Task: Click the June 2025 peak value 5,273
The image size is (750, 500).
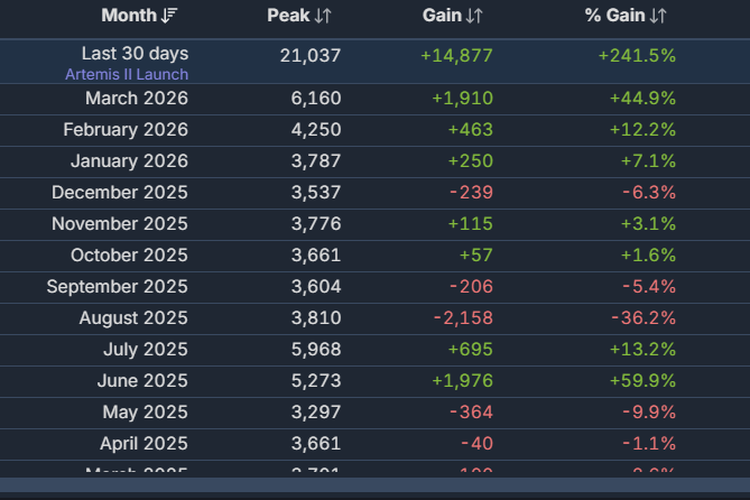Action: tap(316, 381)
